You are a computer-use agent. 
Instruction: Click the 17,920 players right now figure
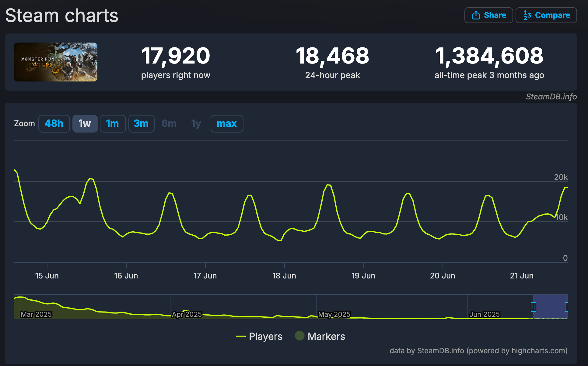[x=176, y=56]
